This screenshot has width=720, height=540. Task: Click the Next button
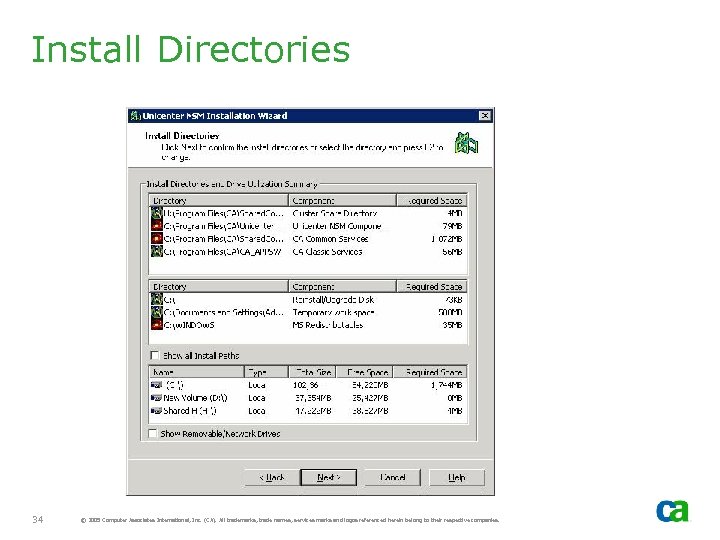pos(328,477)
